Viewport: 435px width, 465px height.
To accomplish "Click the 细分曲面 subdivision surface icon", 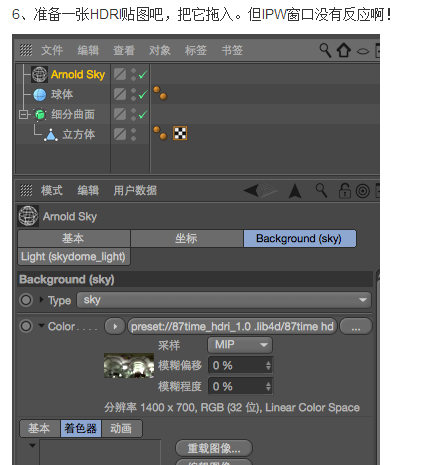I will [x=40, y=115].
